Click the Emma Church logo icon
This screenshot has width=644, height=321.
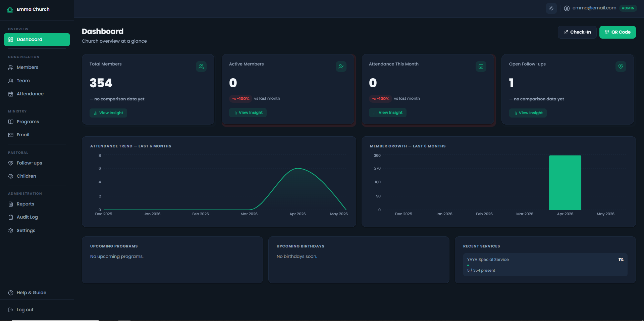(10, 9)
